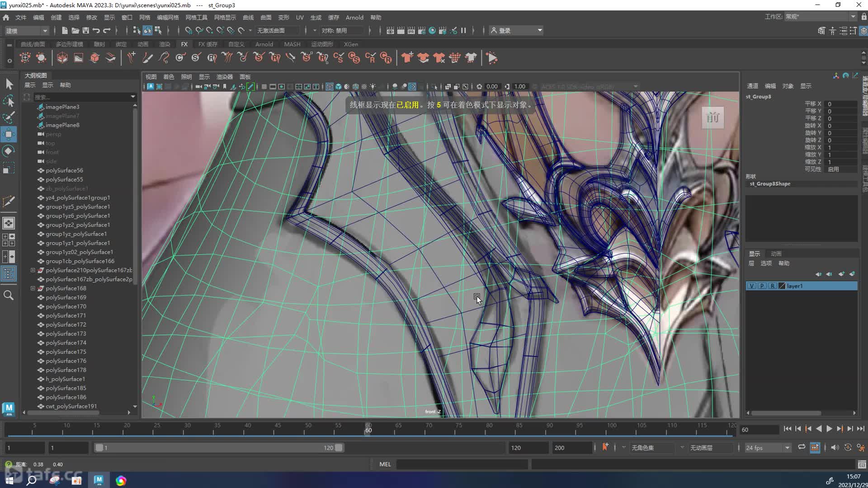Open the 建模 menu set dropdown

(x=26, y=31)
